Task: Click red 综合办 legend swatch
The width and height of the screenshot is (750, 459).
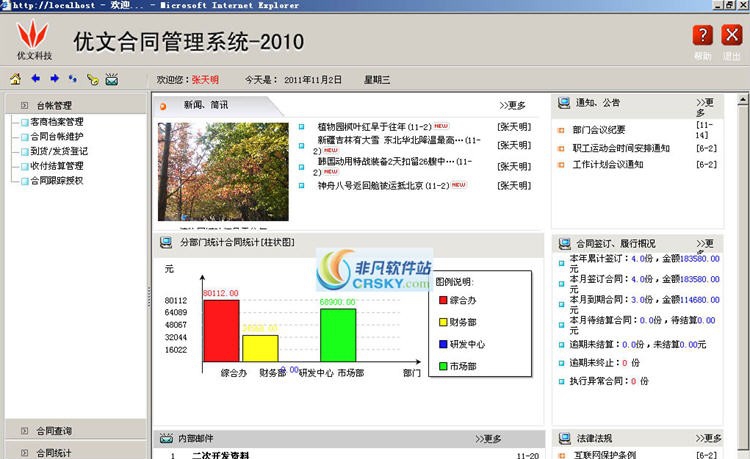Action: point(443,300)
